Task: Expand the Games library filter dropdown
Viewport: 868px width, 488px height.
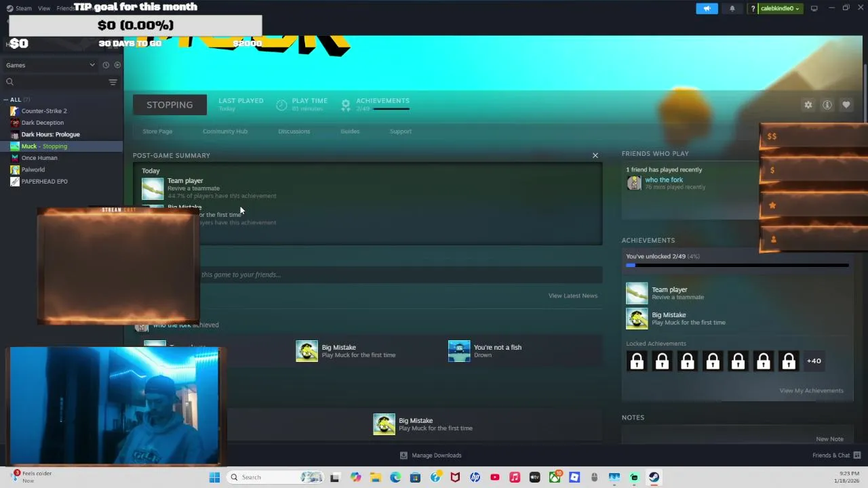Action: (51, 65)
